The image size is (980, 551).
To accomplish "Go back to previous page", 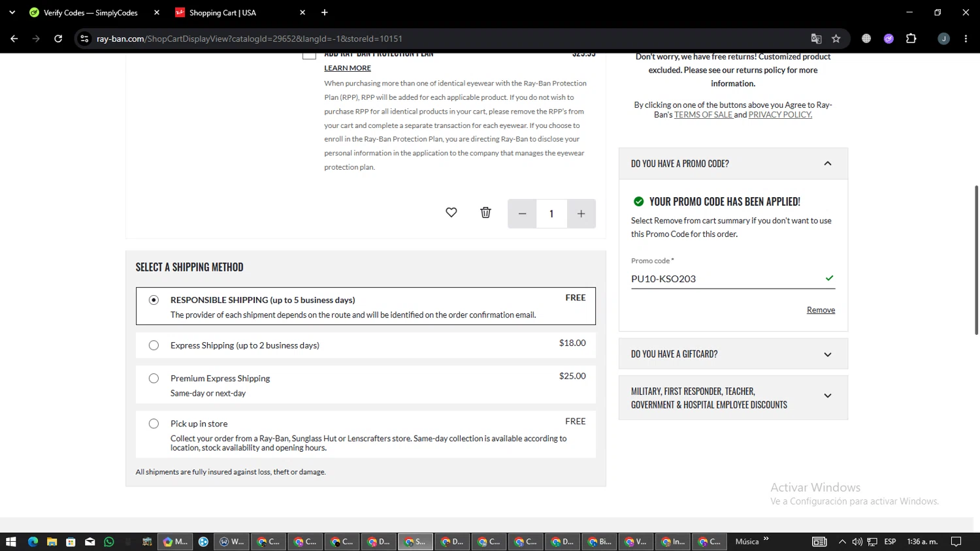I will [x=14, y=39].
